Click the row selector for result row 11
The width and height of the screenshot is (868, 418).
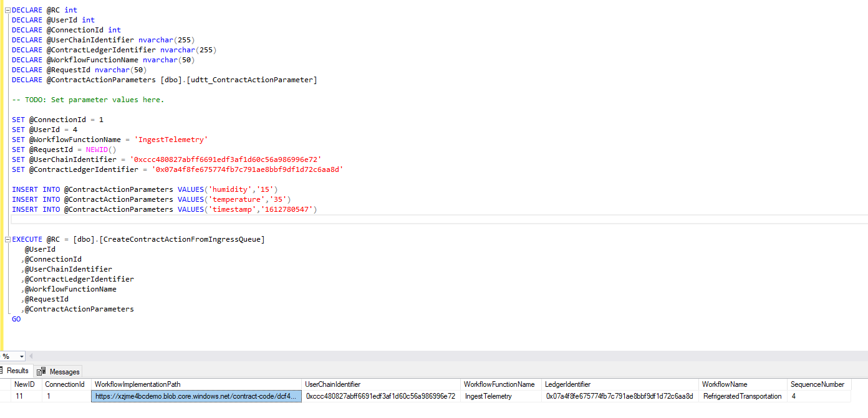tap(5, 396)
